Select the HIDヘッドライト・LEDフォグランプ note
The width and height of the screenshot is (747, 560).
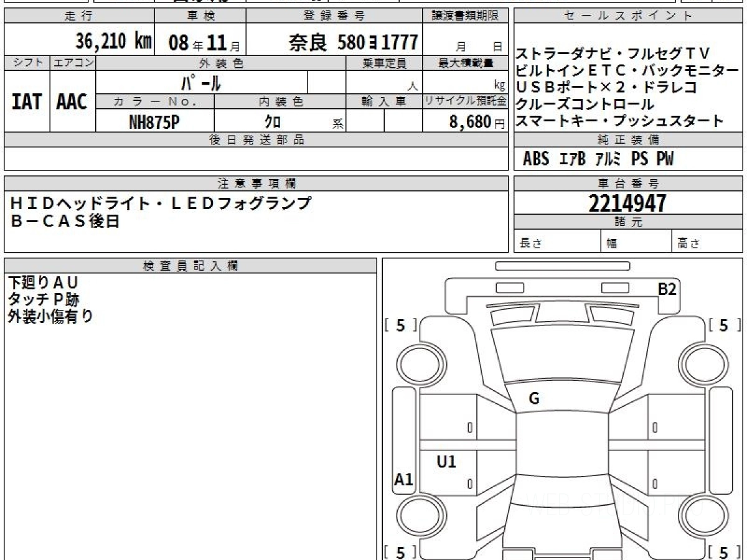click(x=161, y=203)
